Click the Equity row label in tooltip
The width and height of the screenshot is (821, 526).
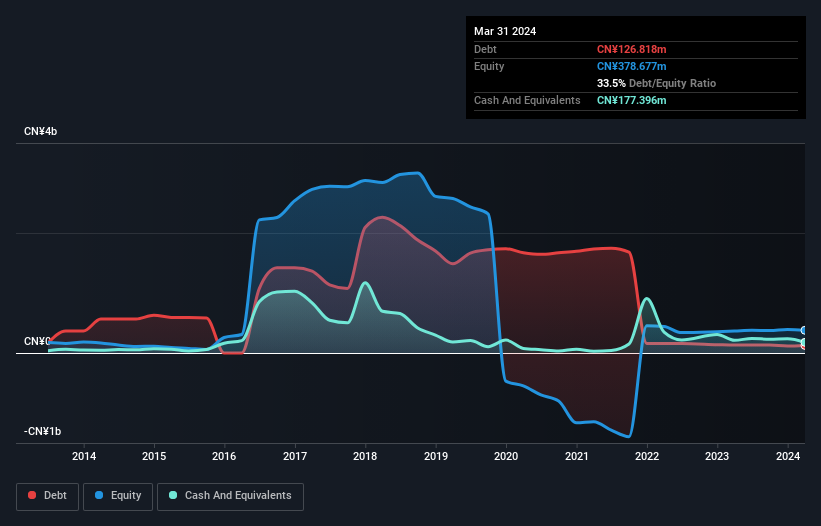[489, 66]
